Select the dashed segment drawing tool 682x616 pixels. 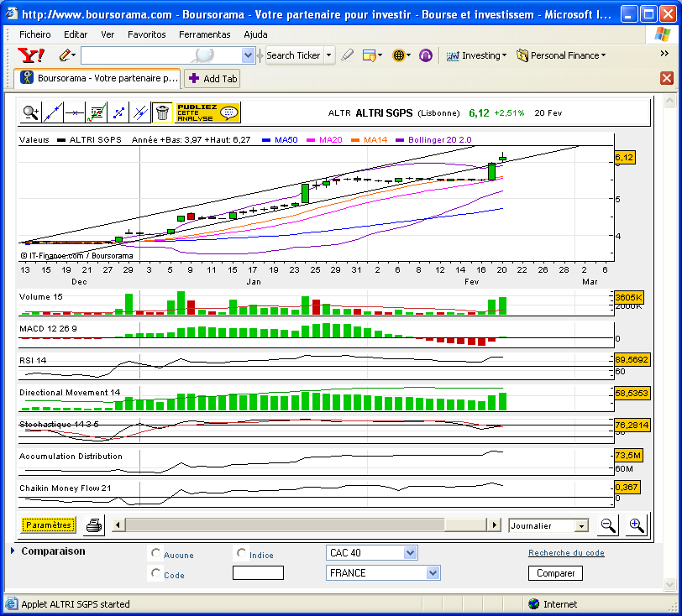(x=118, y=113)
